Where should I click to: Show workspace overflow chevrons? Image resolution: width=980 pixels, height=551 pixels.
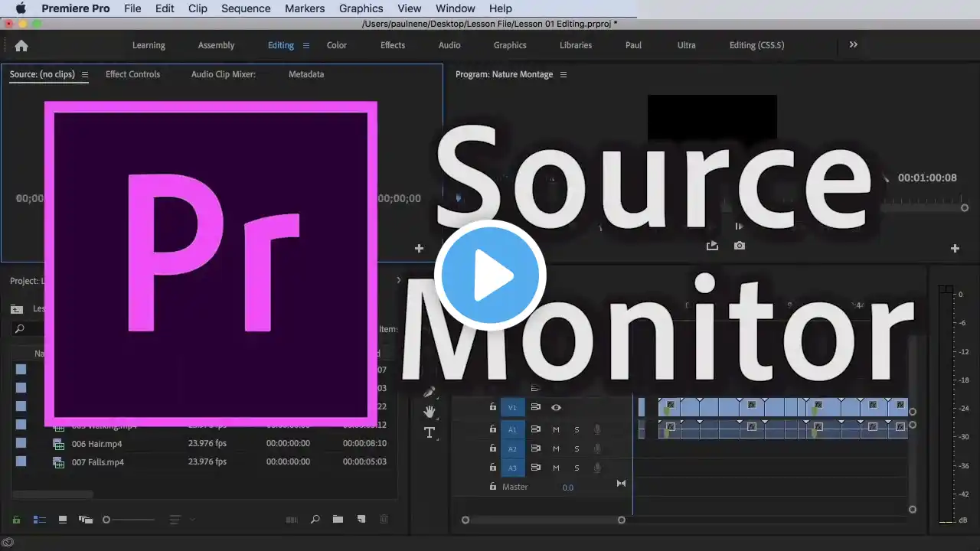(x=854, y=45)
